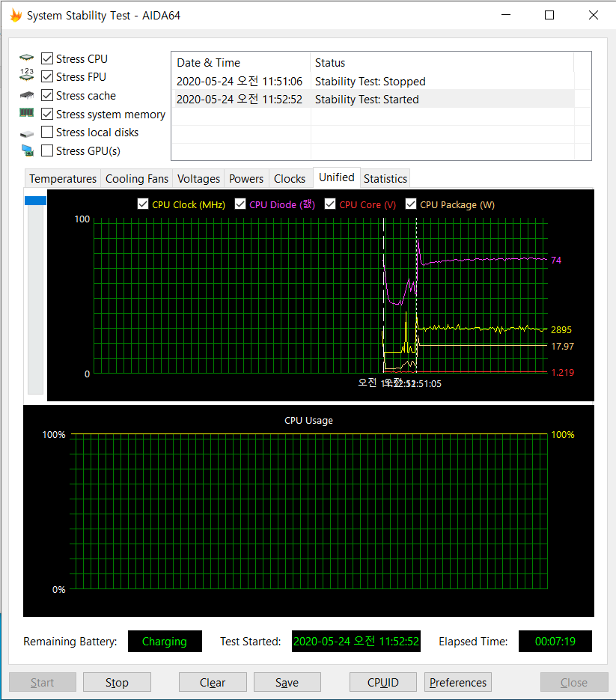Toggle the Stress system memory checkbox
Viewport: 616px width, 700px height.
[47, 115]
